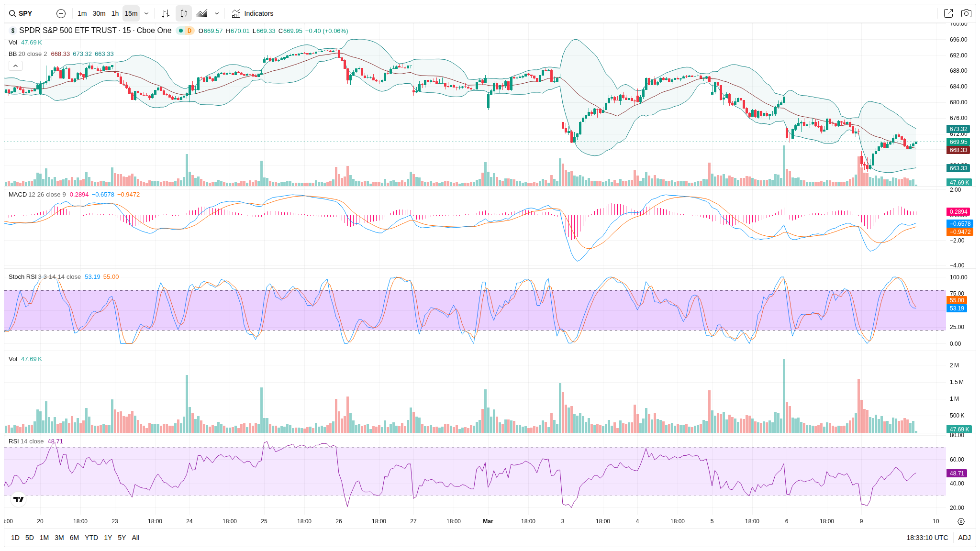The image size is (980, 551).
Task: Select the 1M date range tab
Action: [44, 538]
